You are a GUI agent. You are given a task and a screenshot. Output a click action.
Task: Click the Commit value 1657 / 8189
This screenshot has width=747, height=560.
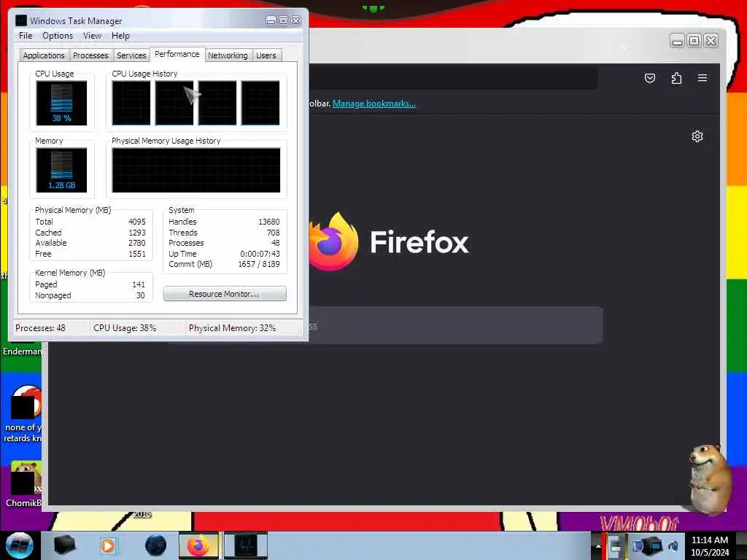pyautogui.click(x=259, y=264)
